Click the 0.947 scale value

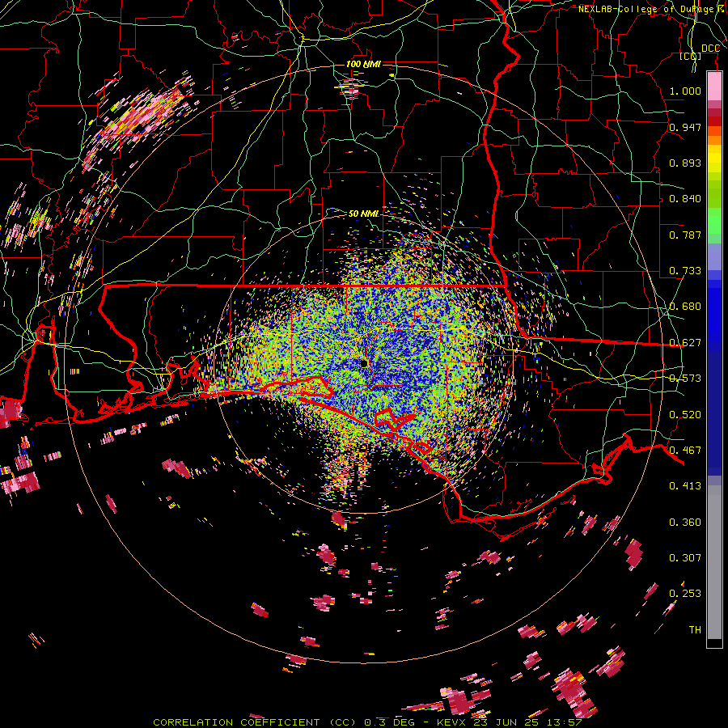point(685,127)
